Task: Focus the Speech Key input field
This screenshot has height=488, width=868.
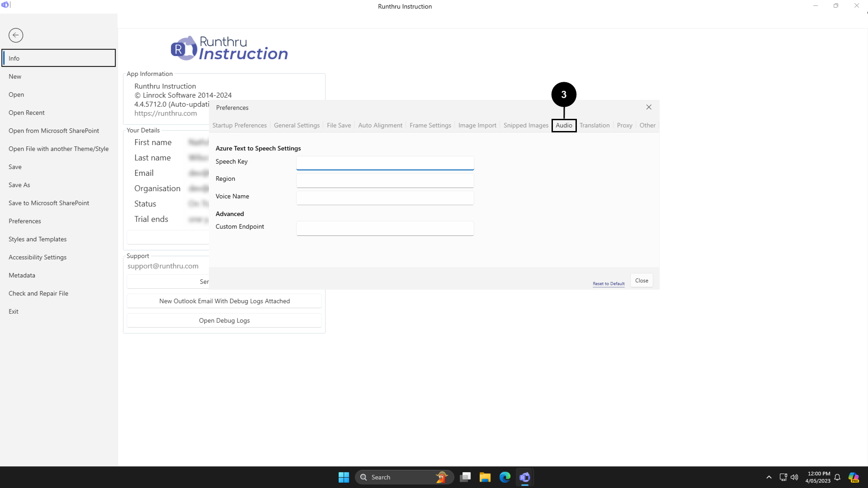Action: point(385,163)
